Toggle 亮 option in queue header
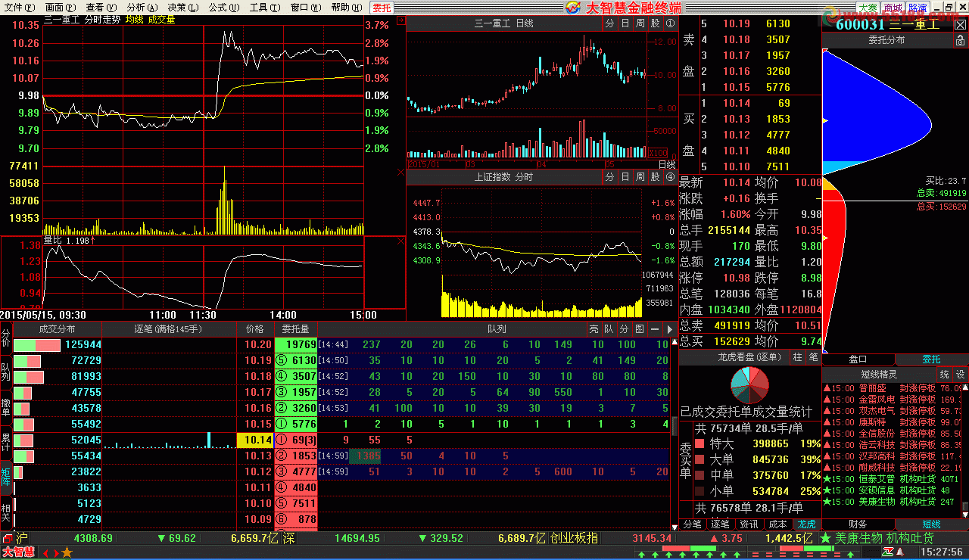This screenshot has width=969, height=560. pyautogui.click(x=594, y=329)
